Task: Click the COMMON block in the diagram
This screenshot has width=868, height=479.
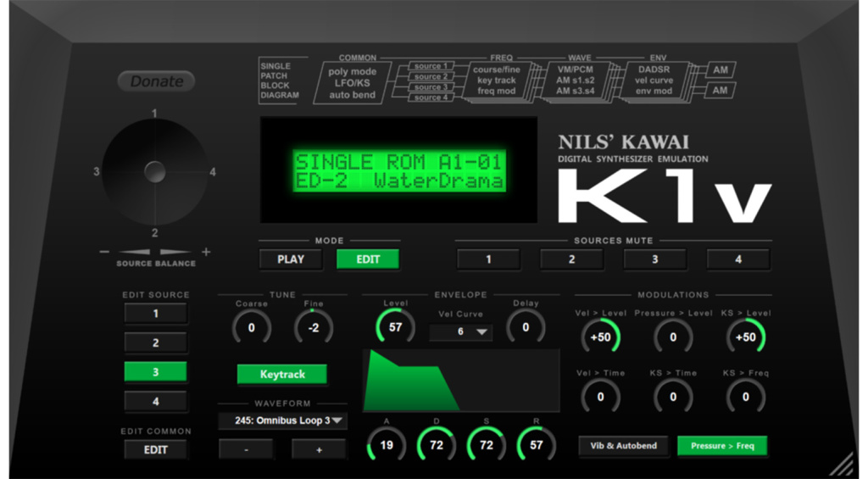Action: click(x=353, y=83)
